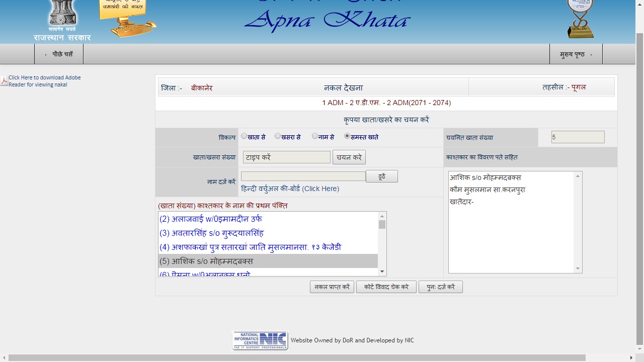Click the Rajasthan Sarkar emblem logo
This screenshot has height=362, width=644.
tap(62, 15)
